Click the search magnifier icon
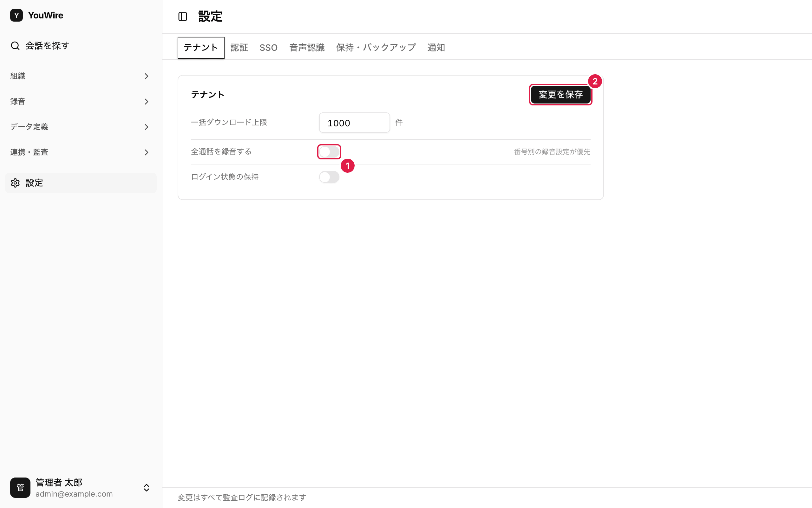Viewport: 812px width, 508px height. click(15, 46)
